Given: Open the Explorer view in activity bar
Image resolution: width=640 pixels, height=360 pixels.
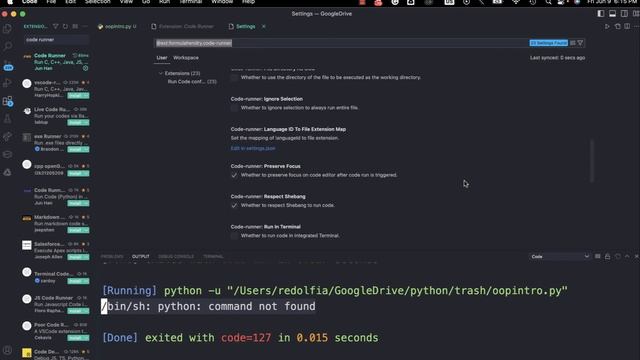Looking at the screenshot, I should [7, 29].
